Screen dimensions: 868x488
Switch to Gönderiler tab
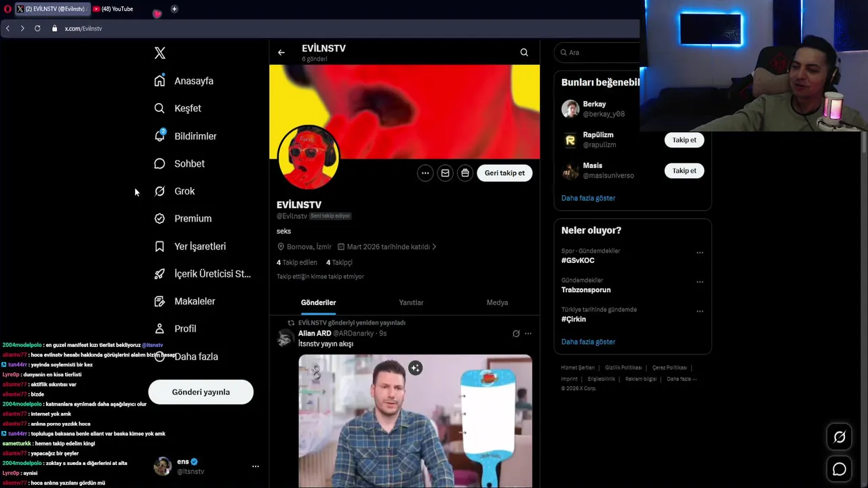[318, 302]
